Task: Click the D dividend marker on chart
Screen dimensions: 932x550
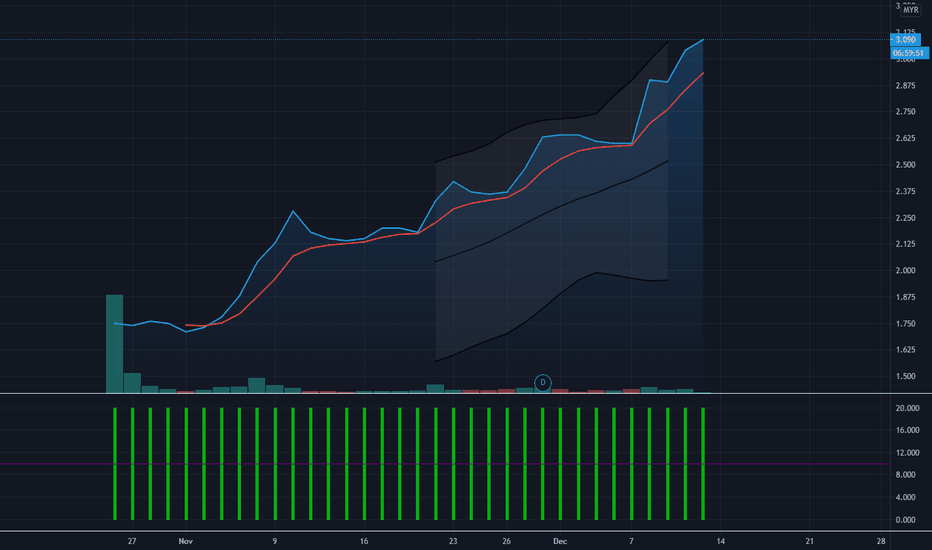Action: pyautogui.click(x=543, y=383)
